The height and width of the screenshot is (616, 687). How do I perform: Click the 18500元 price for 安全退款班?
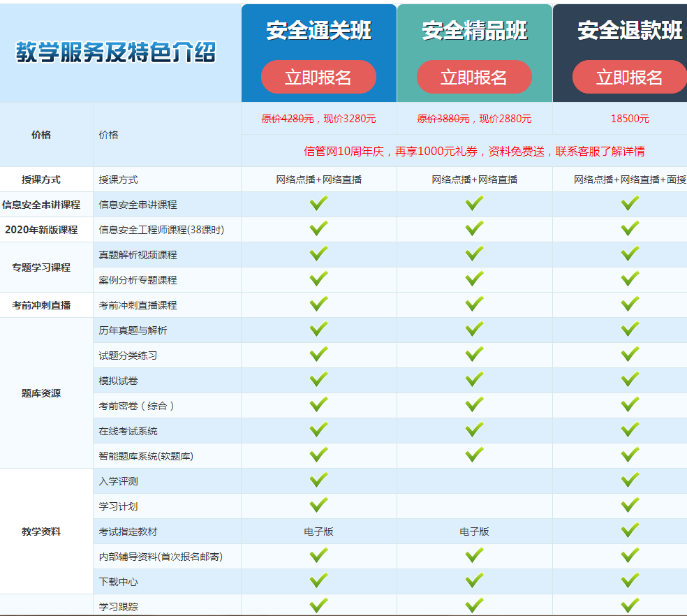pyautogui.click(x=630, y=119)
